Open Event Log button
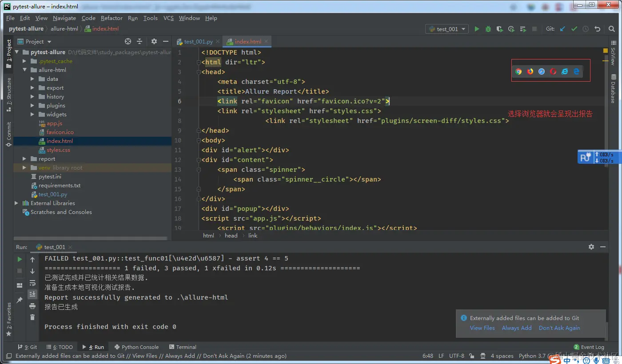Image resolution: width=622 pixels, height=364 pixels. pyautogui.click(x=589, y=347)
